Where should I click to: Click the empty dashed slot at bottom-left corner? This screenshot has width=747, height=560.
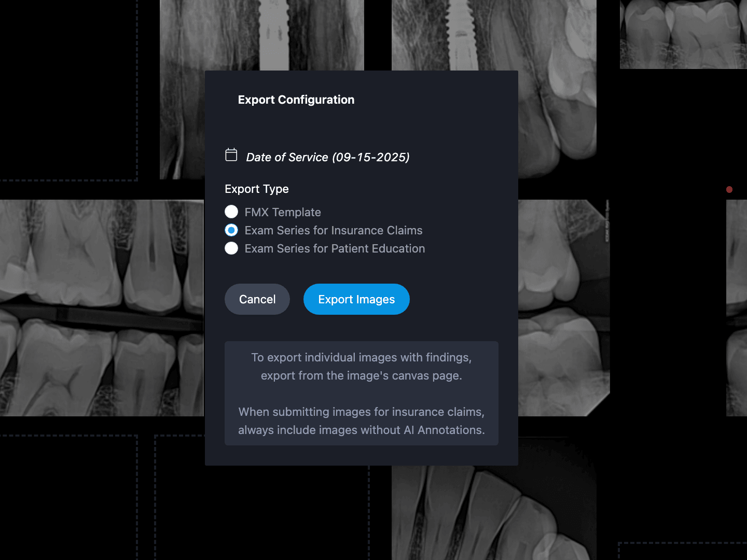coord(68,498)
